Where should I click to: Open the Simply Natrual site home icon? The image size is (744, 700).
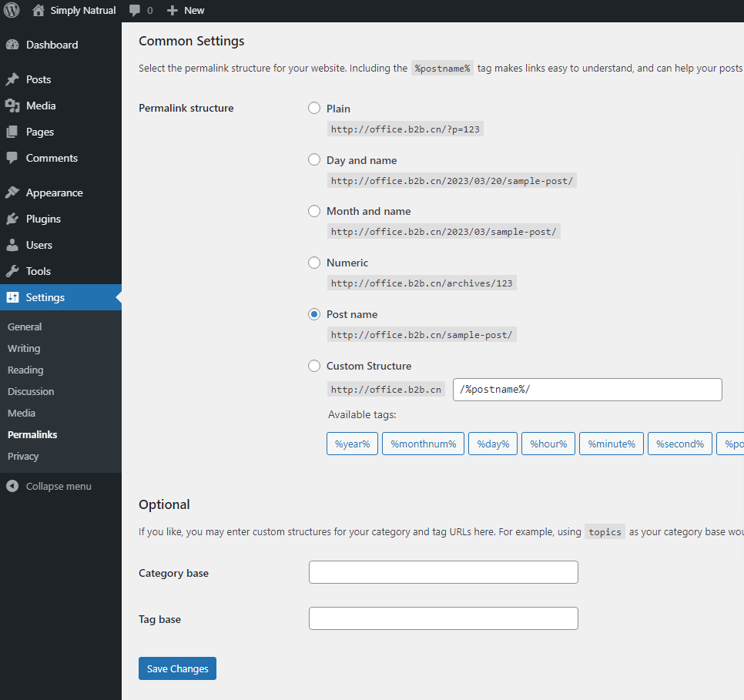point(39,11)
